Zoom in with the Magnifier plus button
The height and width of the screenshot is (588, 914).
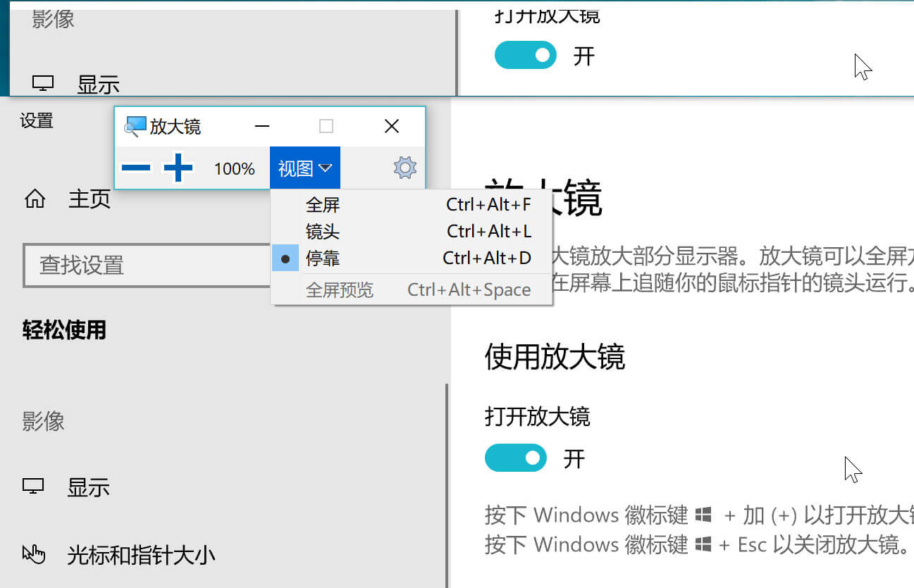[178, 168]
